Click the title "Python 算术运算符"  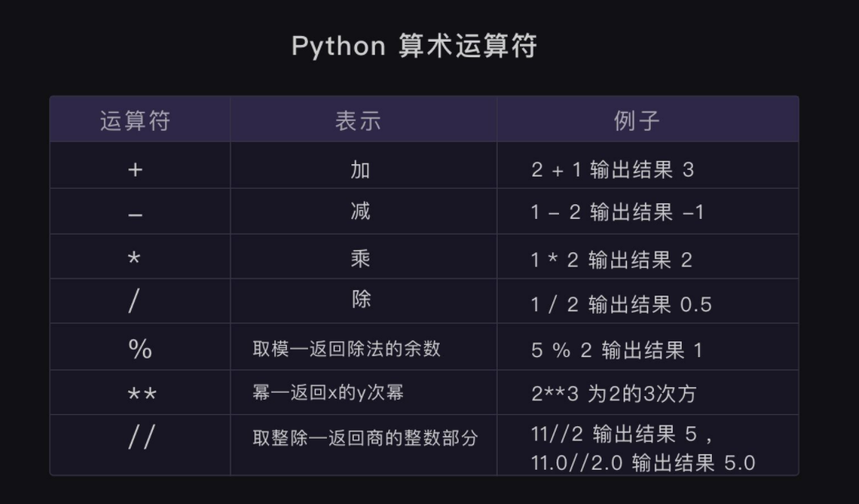click(414, 46)
